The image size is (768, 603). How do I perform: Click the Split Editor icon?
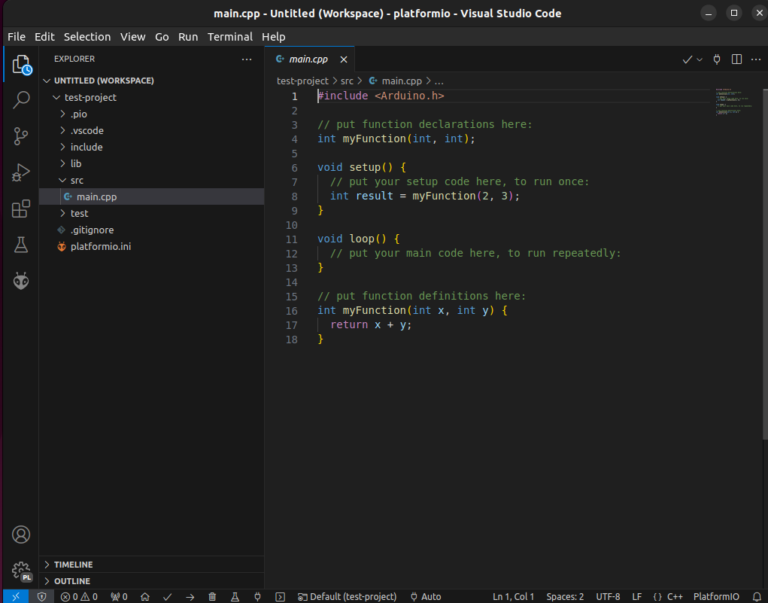(736, 60)
